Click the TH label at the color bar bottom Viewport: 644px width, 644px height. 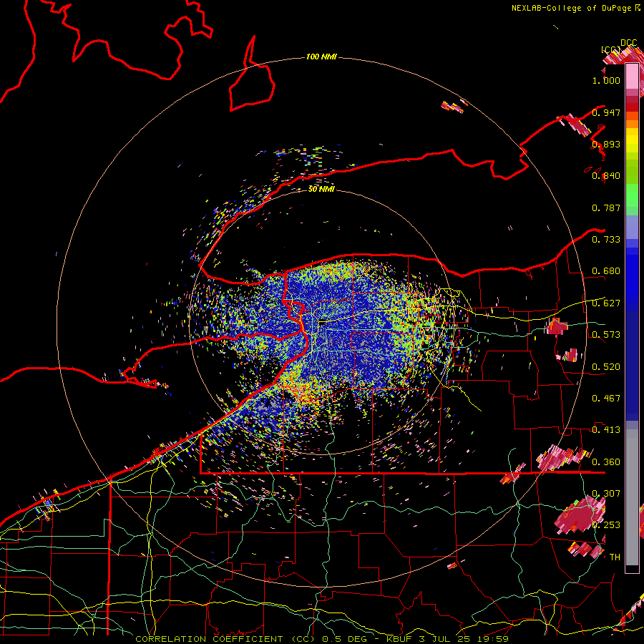click(x=615, y=557)
